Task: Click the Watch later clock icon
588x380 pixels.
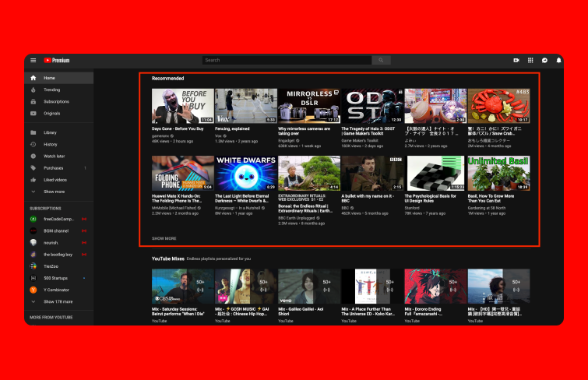Action: pos(33,156)
